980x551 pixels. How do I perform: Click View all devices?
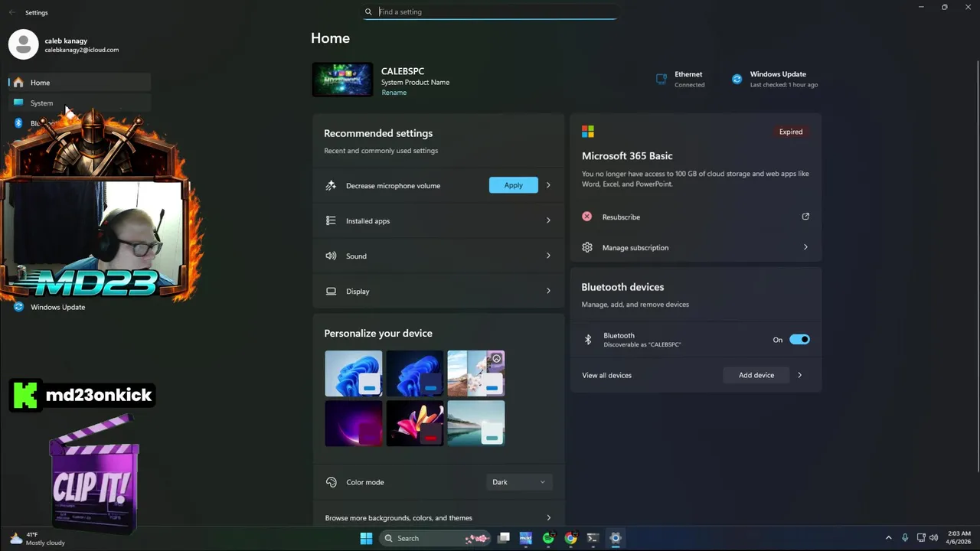[606, 375]
